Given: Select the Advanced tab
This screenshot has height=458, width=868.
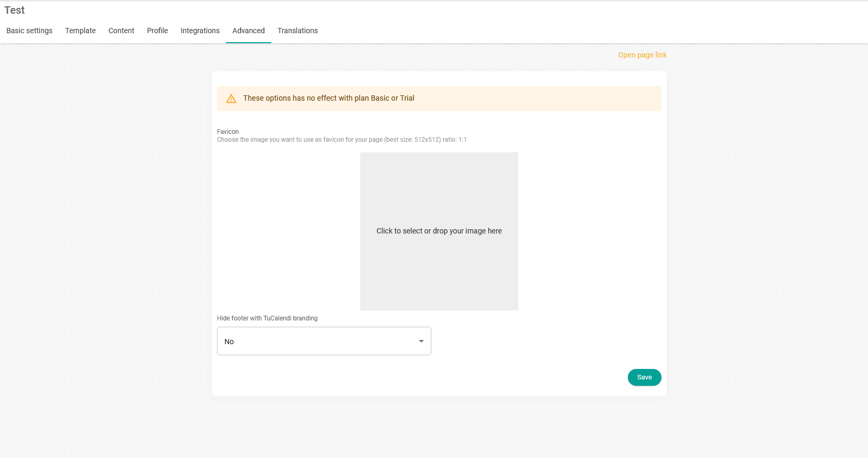Looking at the screenshot, I should coord(249,31).
